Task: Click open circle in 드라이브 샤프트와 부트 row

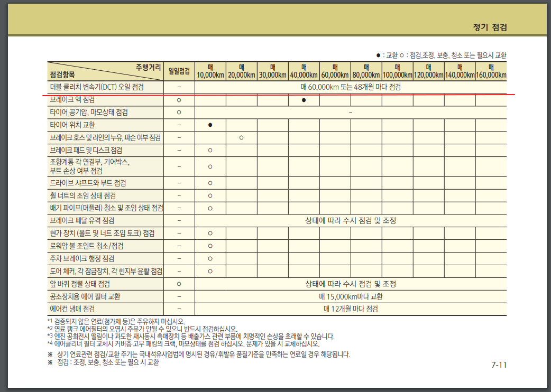Action: point(210,183)
